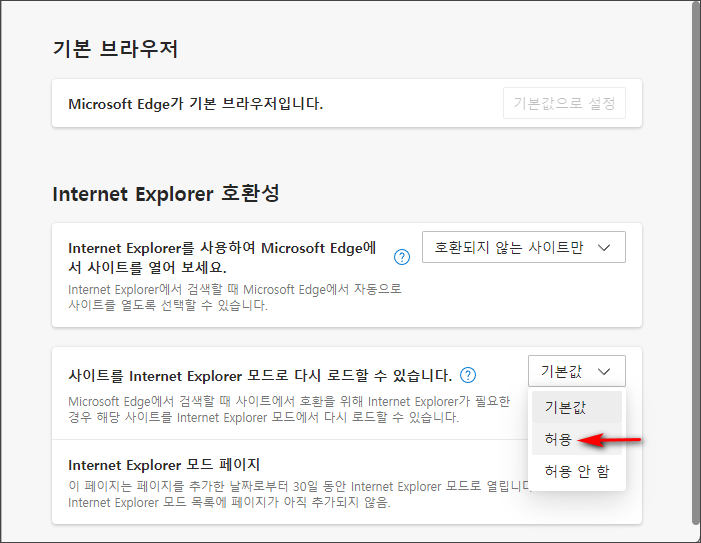Pick 허용 안 함 option
Image resolution: width=701 pixels, height=543 pixels.
577,471
